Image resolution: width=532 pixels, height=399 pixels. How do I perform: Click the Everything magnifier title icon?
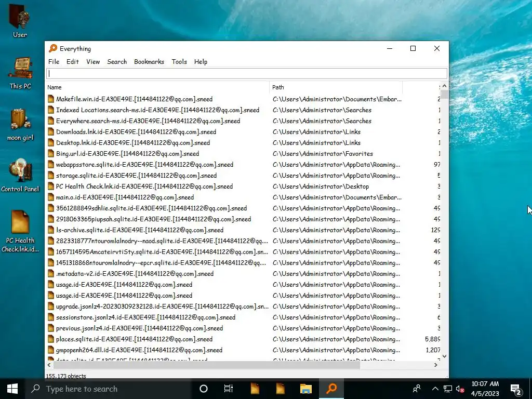(53, 48)
